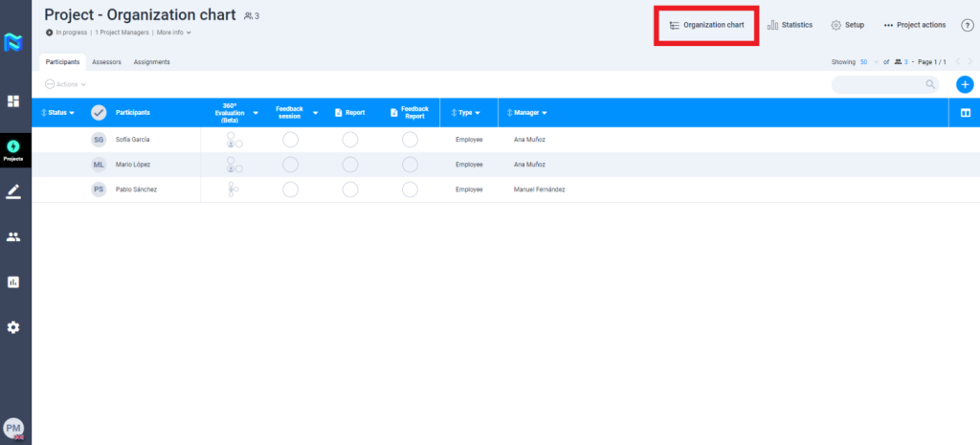Click the blue plus add participant button
The image size is (980, 445).
[x=965, y=84]
